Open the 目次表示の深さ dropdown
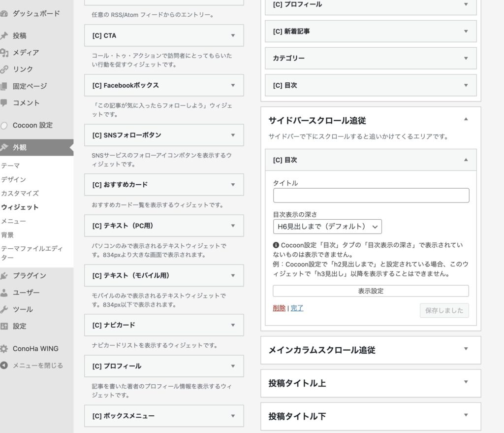This screenshot has height=433, width=504. [x=327, y=227]
